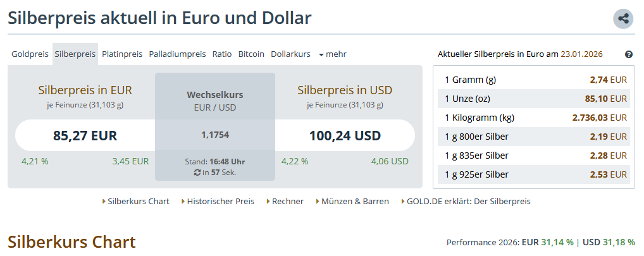Screen dimensions: 644x256
Task: Click the share icon button
Action: point(623,18)
